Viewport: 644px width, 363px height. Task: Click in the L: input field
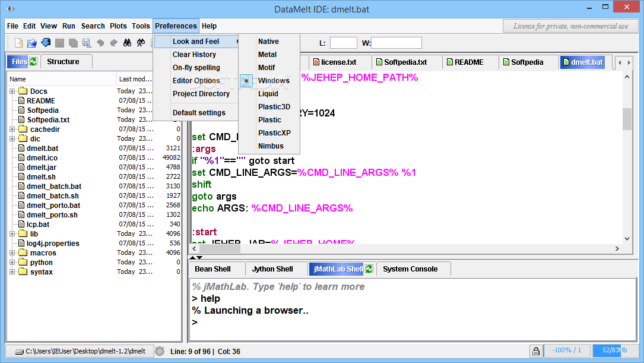343,43
